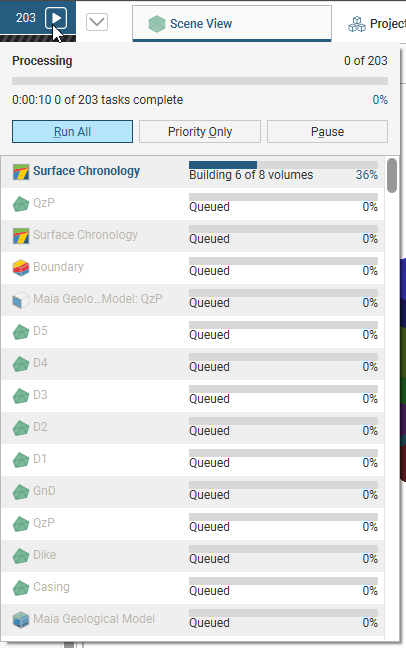Viewport: 406px width, 648px height.
Task: Select the queued Surface Chronology task
Action: pos(193,236)
